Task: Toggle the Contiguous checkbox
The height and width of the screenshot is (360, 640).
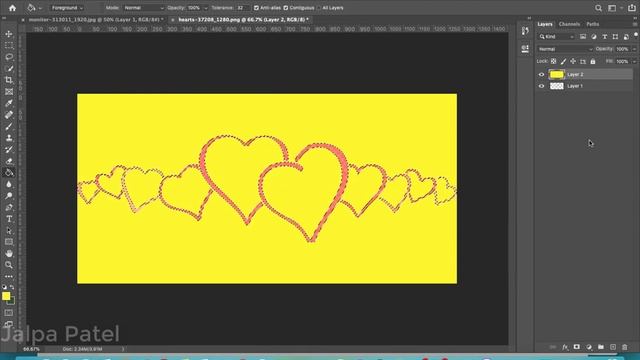Action: (x=286, y=8)
